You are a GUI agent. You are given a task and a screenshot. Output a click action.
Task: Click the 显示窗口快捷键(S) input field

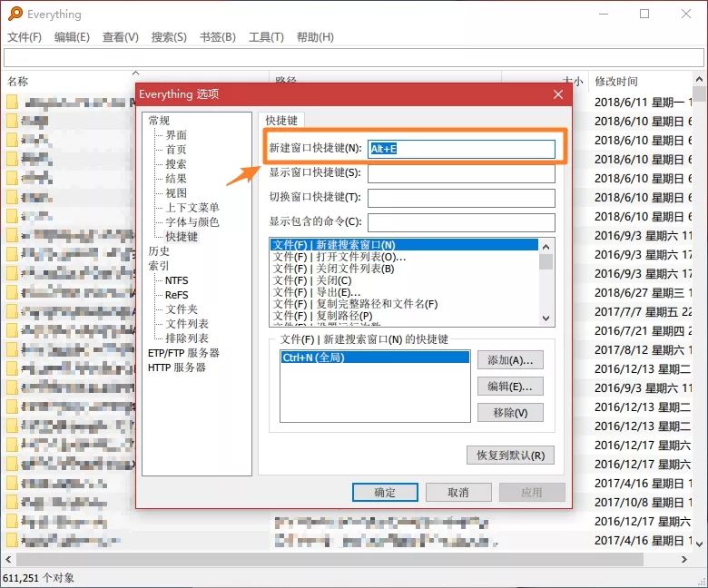point(461,173)
